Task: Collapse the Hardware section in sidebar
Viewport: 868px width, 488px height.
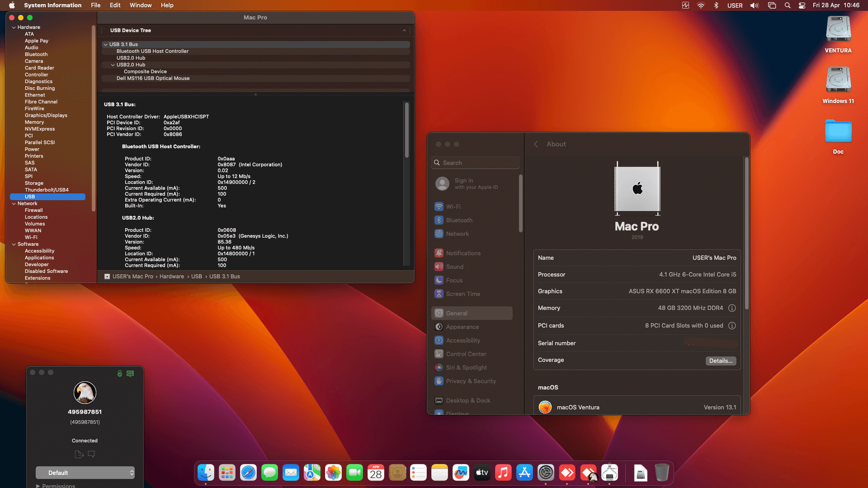Action: (x=14, y=28)
